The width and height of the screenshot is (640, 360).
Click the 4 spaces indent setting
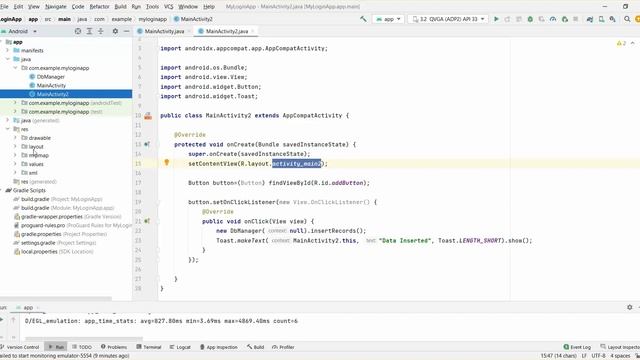point(620,356)
